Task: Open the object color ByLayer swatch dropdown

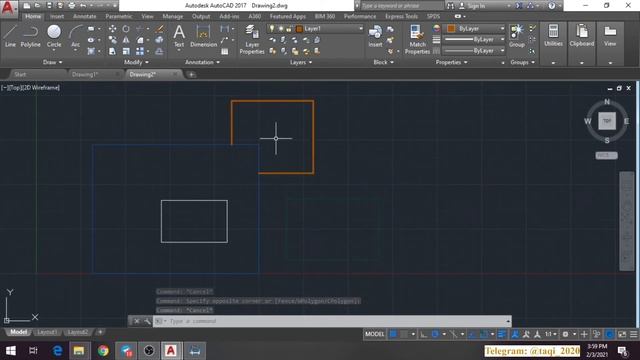Action: pyautogui.click(x=474, y=29)
